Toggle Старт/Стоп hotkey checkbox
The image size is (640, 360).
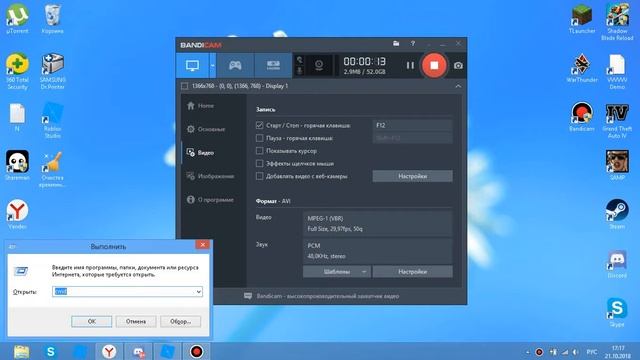click(259, 125)
